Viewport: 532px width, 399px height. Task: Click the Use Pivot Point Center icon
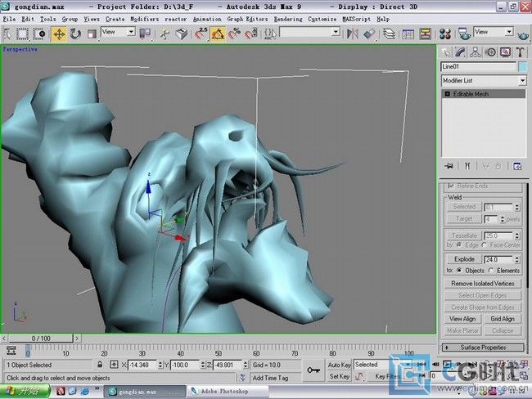click(145, 34)
